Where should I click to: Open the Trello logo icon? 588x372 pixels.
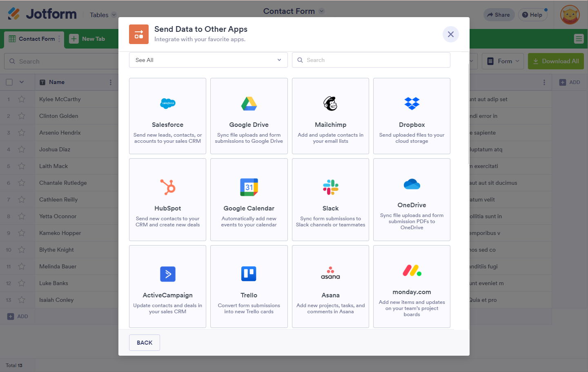249,274
